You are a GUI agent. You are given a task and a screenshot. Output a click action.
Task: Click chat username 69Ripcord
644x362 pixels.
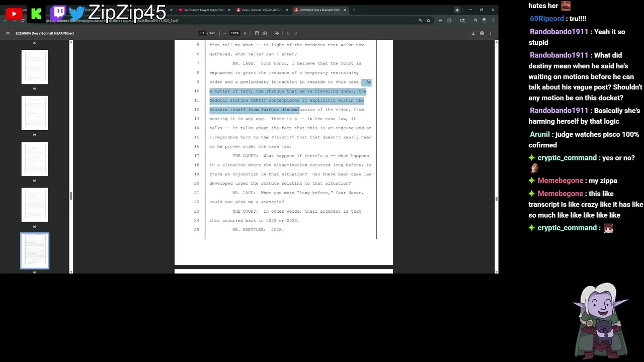547,19
